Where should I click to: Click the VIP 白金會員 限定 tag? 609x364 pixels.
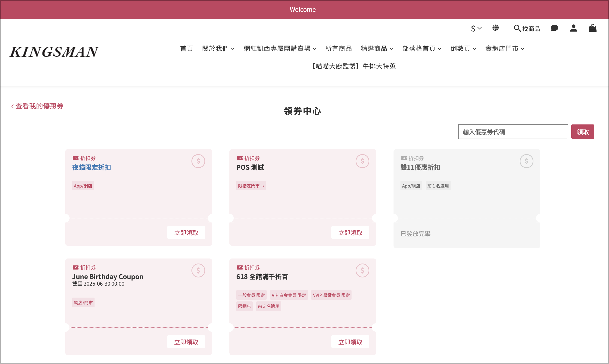coord(289,295)
